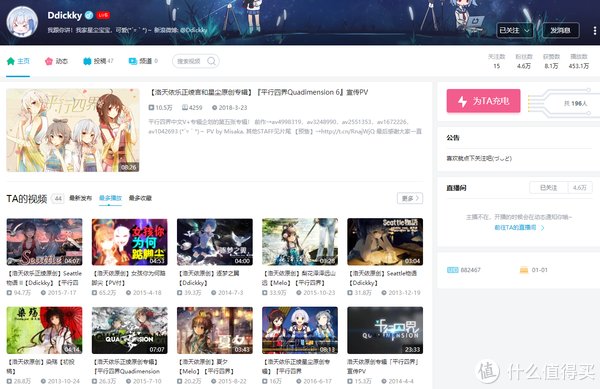The image size is (600, 389).
Task: Sort videos by 最新发布
Action: click(80, 198)
